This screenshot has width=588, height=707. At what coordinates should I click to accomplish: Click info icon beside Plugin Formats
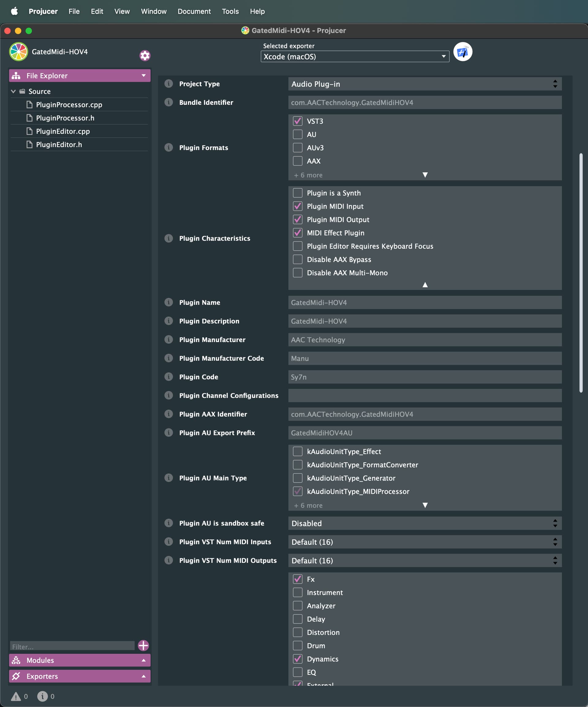[168, 148]
